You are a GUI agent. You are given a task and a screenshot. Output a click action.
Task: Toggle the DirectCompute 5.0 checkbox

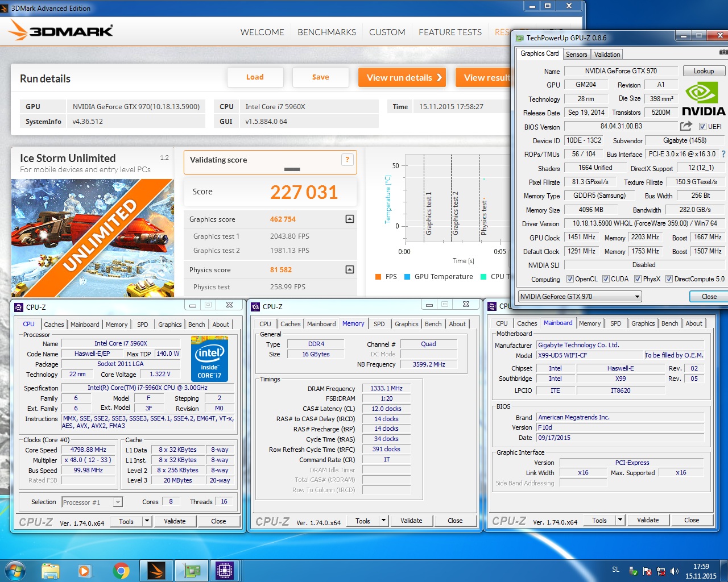(669, 279)
